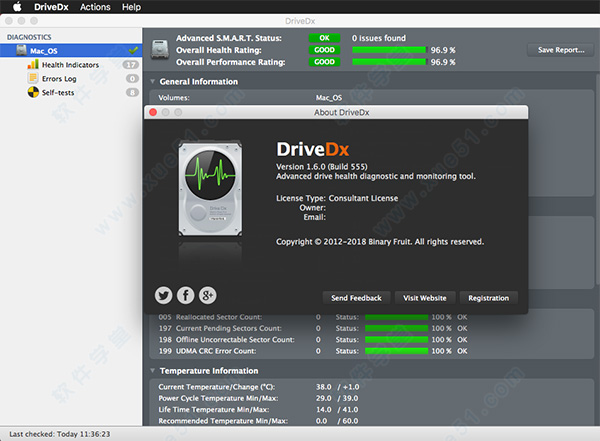600x441 pixels.
Task: Click the Offline Uncorrectable Sector Count row
Action: coord(313,340)
